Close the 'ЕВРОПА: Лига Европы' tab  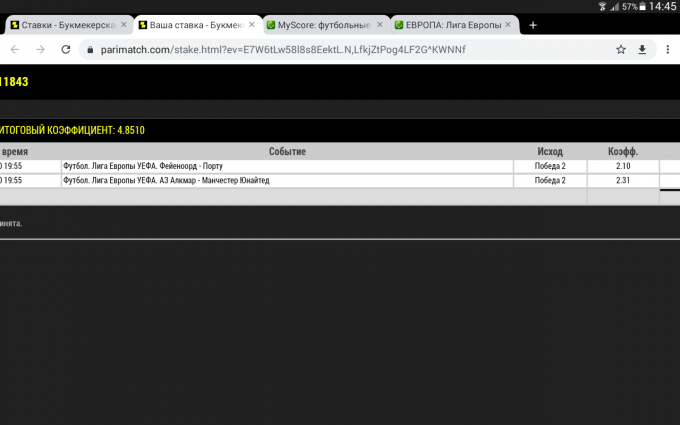508,25
